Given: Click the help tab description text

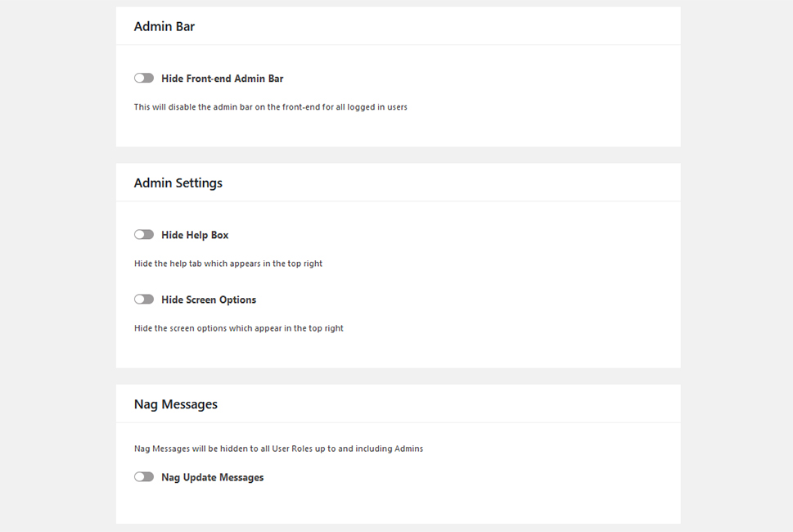Looking at the screenshot, I should coord(228,264).
